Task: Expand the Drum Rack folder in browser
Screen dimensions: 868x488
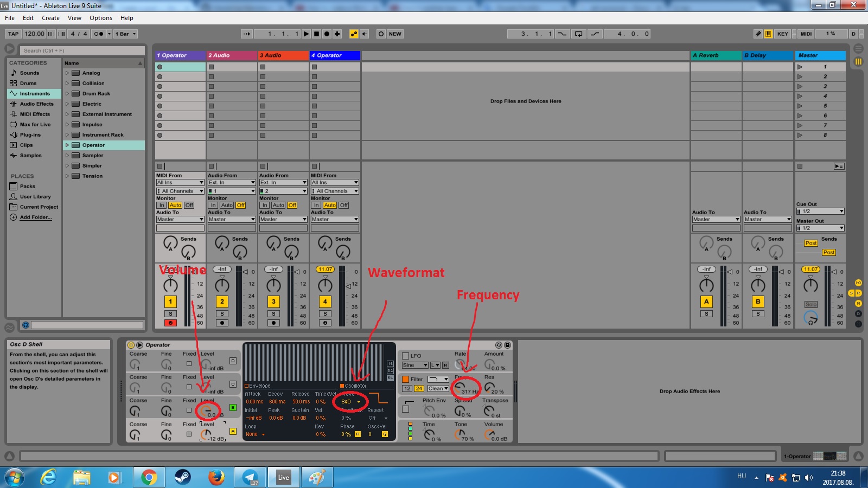Action: 67,94
